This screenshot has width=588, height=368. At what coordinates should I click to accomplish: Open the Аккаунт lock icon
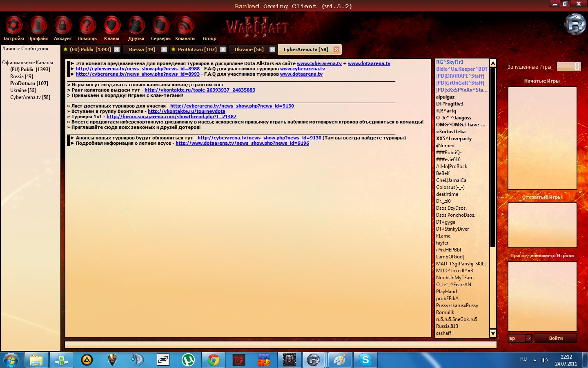pos(62,25)
